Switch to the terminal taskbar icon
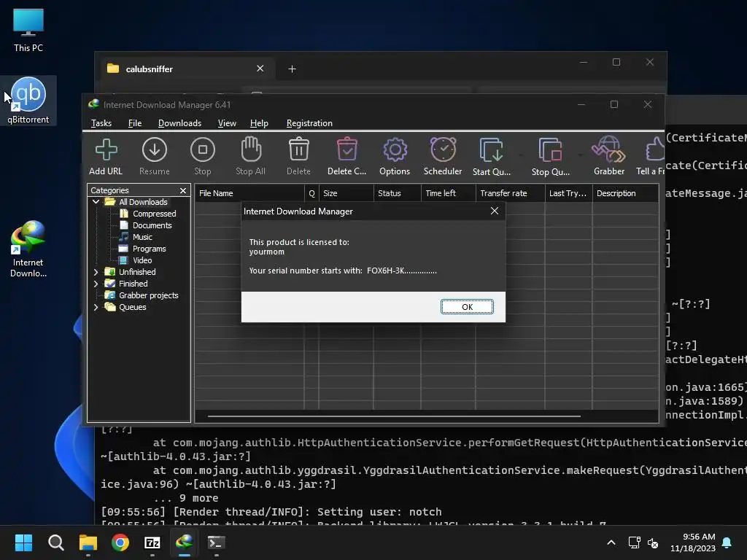This screenshot has height=560, width=747. (x=216, y=542)
